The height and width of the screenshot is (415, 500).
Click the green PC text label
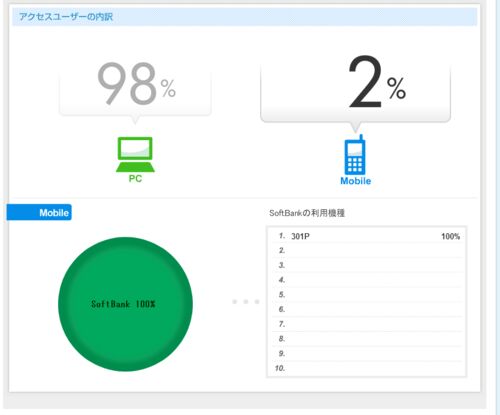coord(135,179)
